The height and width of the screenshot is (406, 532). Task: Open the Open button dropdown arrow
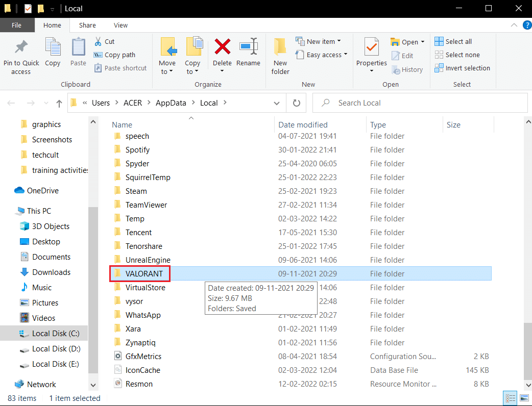tap(423, 42)
